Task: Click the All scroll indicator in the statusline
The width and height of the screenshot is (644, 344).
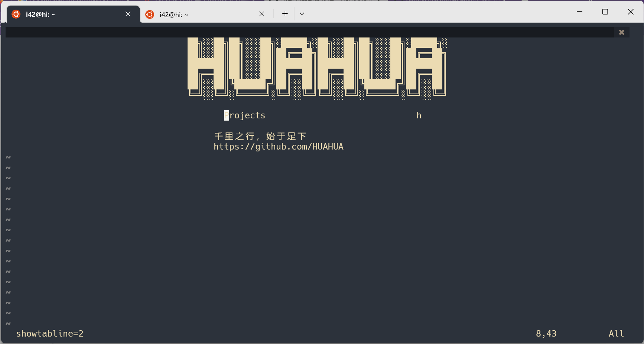Action: 616,333
